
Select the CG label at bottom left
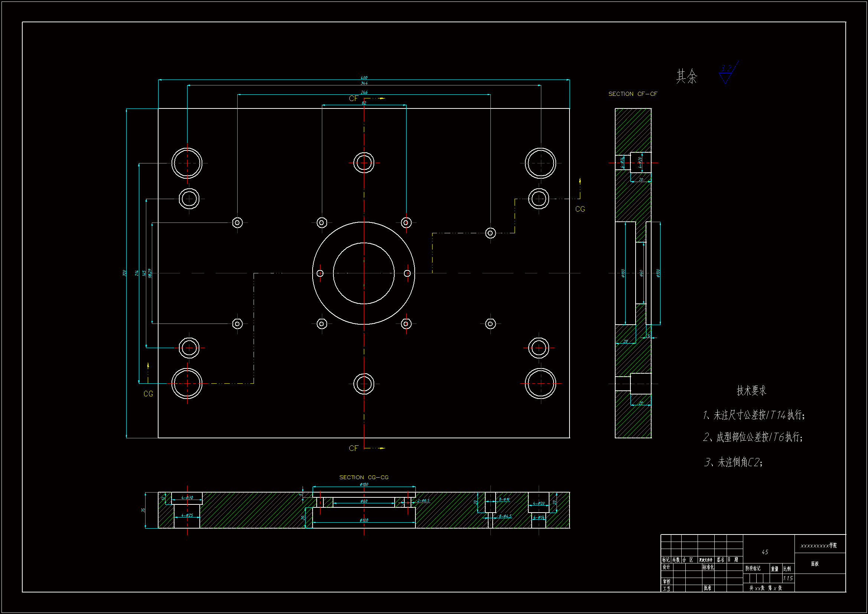pyautogui.click(x=148, y=394)
